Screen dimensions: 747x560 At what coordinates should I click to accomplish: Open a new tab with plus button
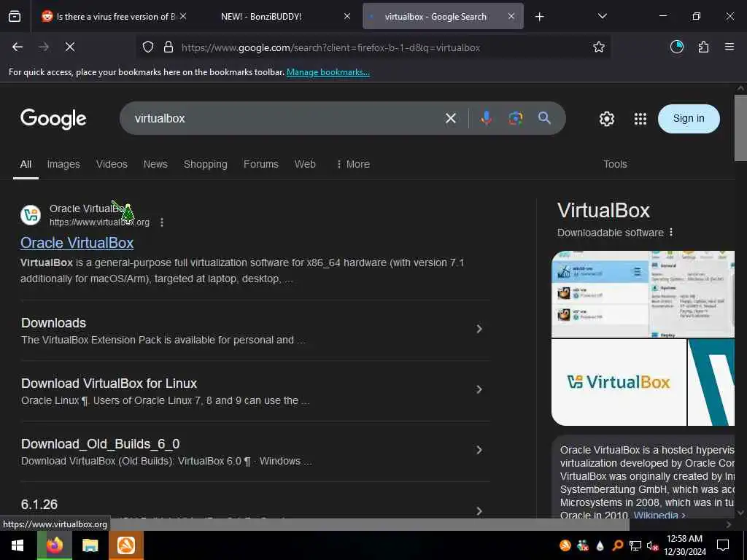pos(539,17)
